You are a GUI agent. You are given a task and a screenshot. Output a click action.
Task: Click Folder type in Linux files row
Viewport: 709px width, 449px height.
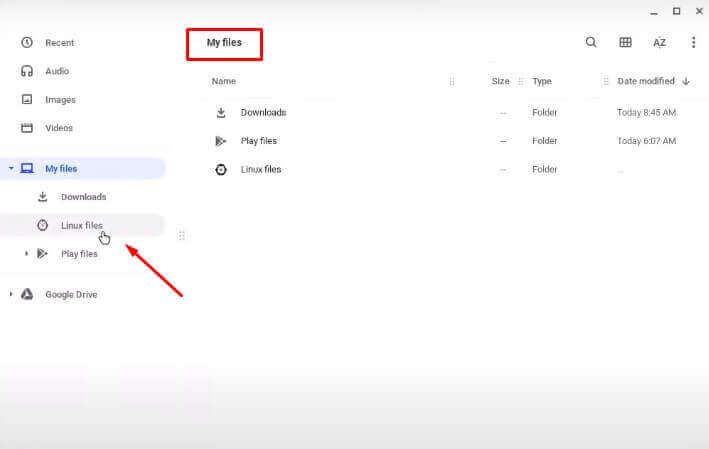click(x=544, y=170)
